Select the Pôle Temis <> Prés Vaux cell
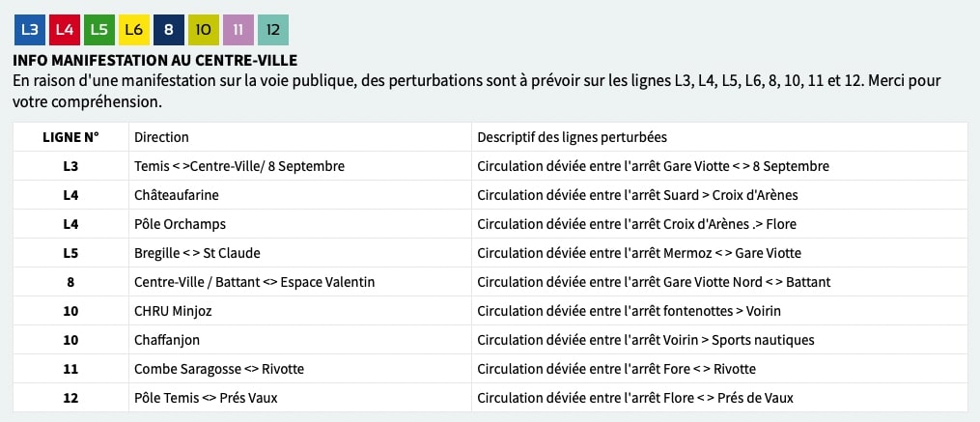This screenshot has height=422, width=980. 300,398
